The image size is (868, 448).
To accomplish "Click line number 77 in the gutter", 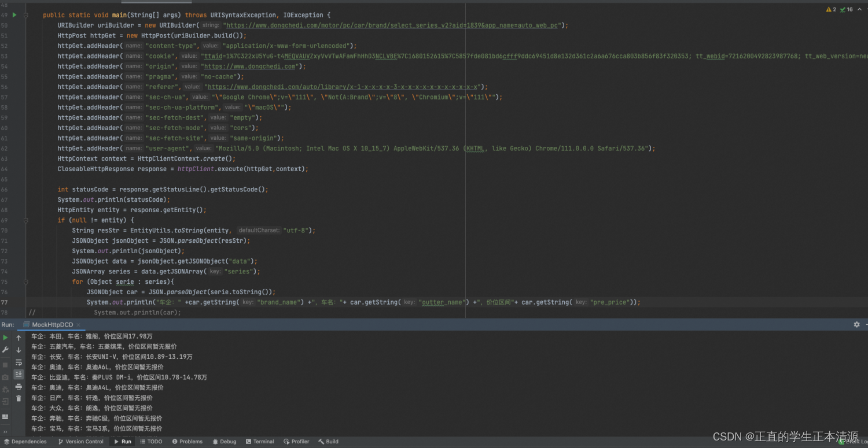I will pyautogui.click(x=5, y=302).
